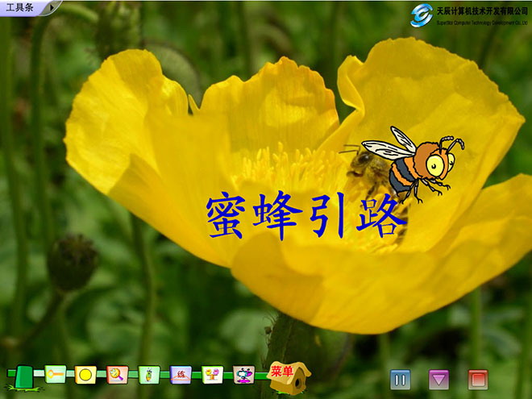This screenshot has height=399, width=532.
Task: Open the 菜单 birdhouse menu
Action: coord(288,375)
